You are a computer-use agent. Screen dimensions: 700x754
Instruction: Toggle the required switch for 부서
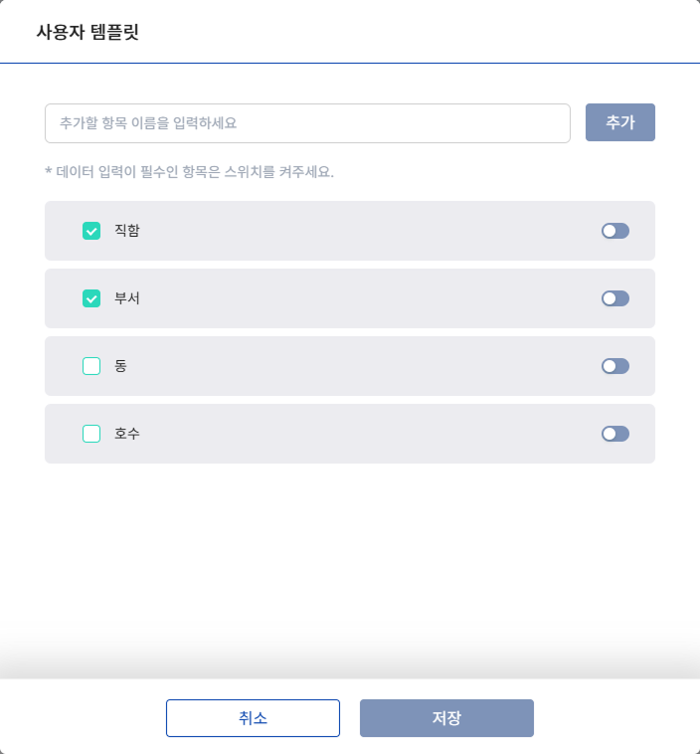click(614, 298)
